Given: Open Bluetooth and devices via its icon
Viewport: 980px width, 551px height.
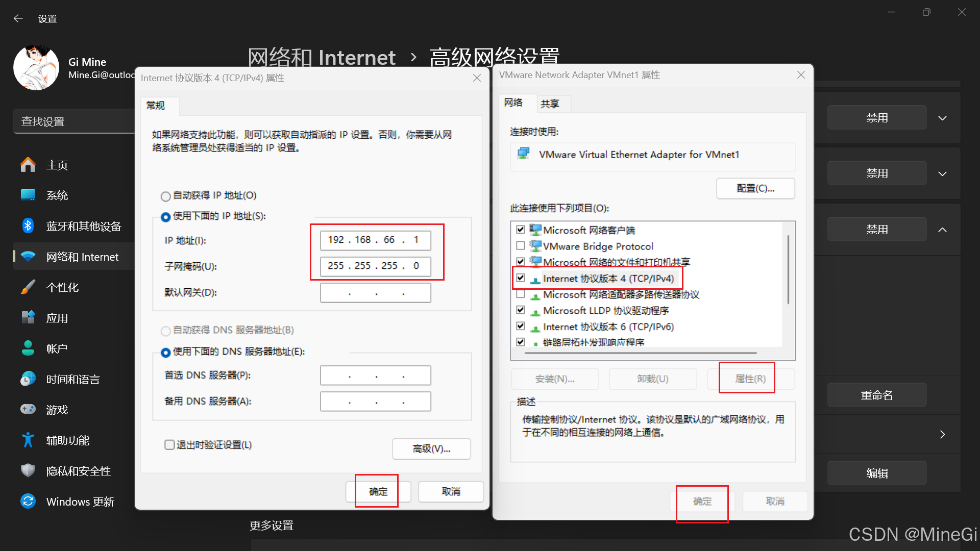Looking at the screenshot, I should click(x=28, y=226).
